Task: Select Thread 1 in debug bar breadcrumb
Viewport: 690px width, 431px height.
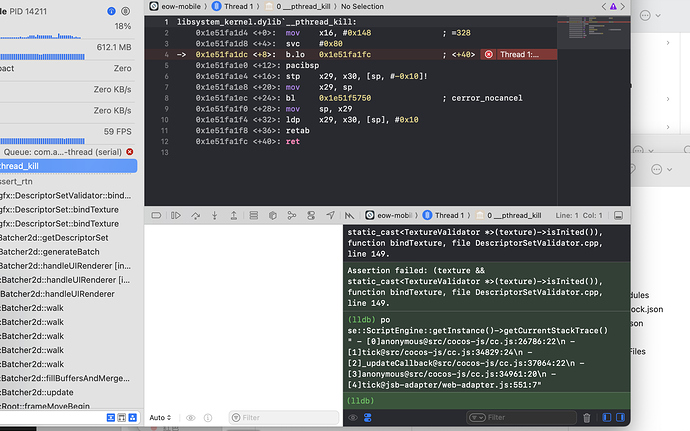Action: click(444, 215)
